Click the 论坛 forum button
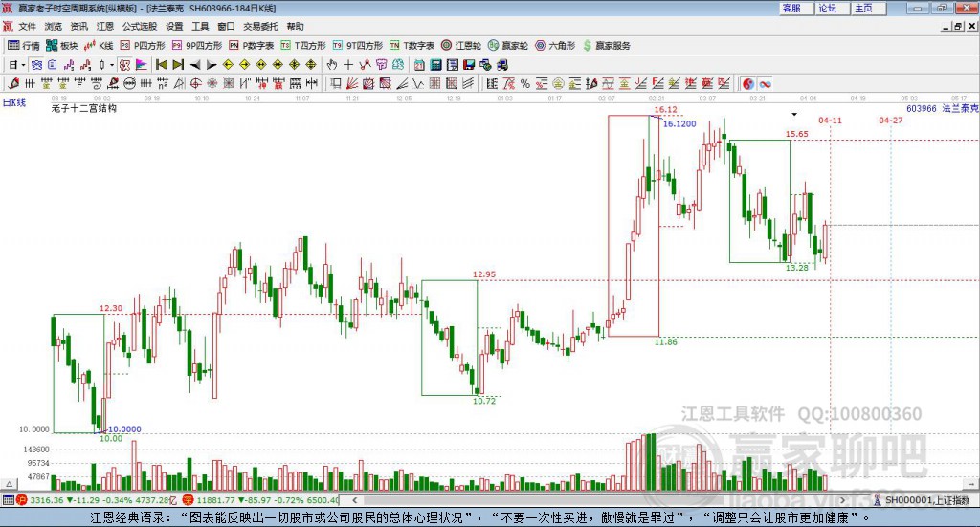Screen dimensions: 980x527 (x=828, y=8)
